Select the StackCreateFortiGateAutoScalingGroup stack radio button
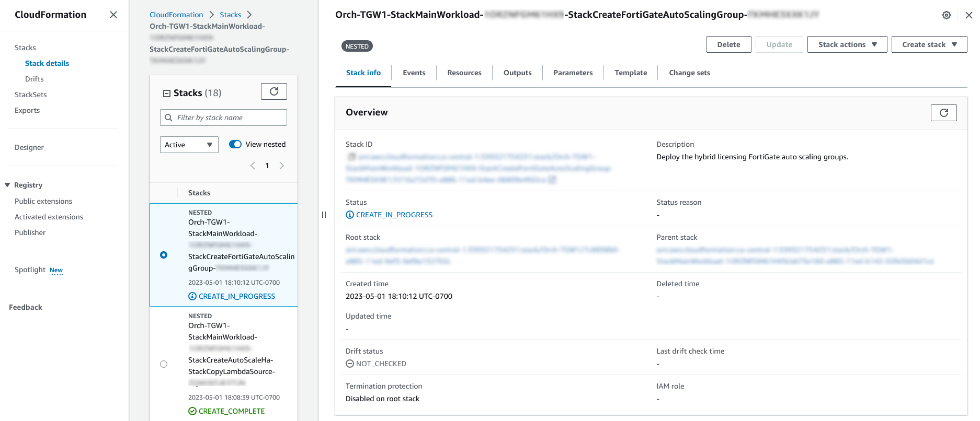 [164, 255]
